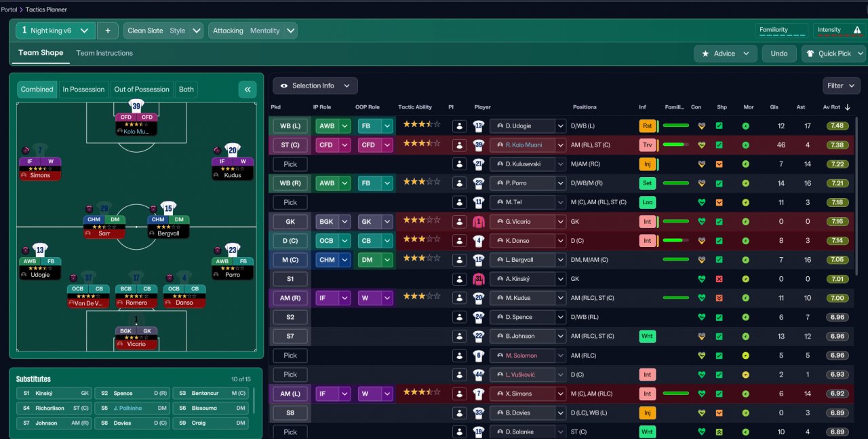The height and width of the screenshot is (439, 868).
Task: Select the Out of Possession view
Action: pos(142,89)
